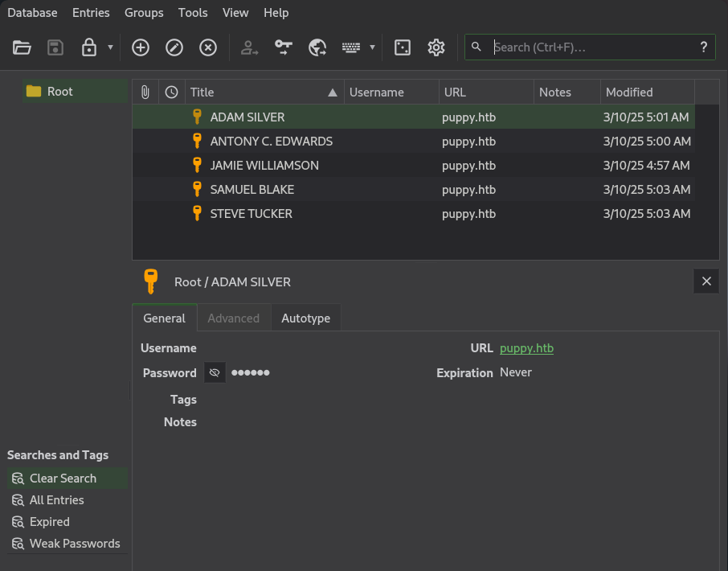
Task: Open the puppy.htb URL link
Action: coord(526,348)
